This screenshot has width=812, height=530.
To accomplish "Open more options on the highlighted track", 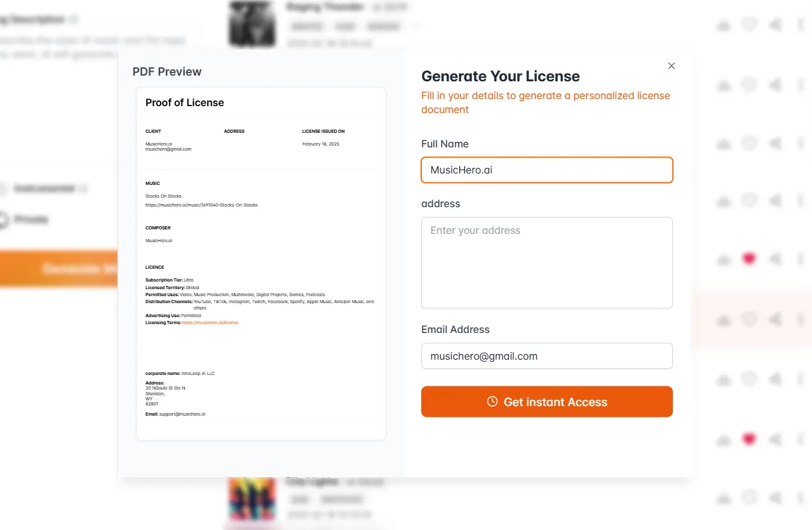I will [800, 320].
